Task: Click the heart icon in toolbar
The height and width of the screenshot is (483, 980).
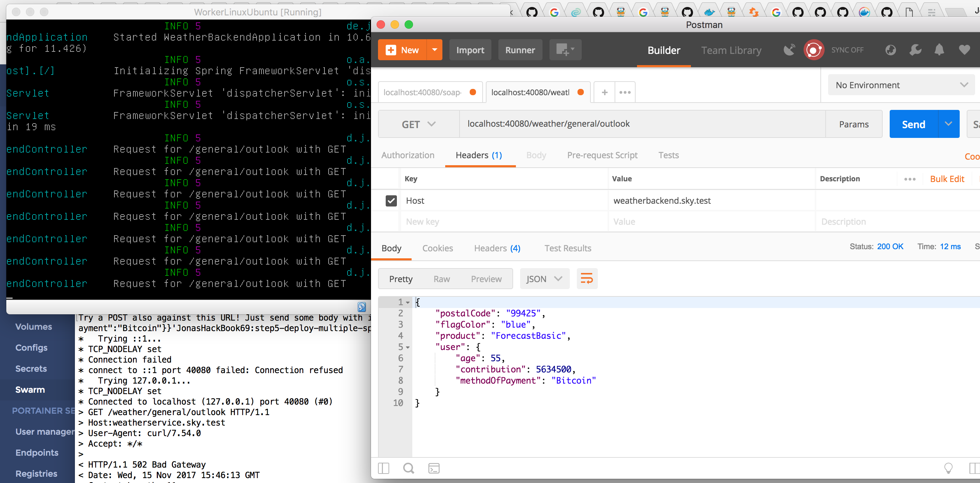Action: click(964, 50)
